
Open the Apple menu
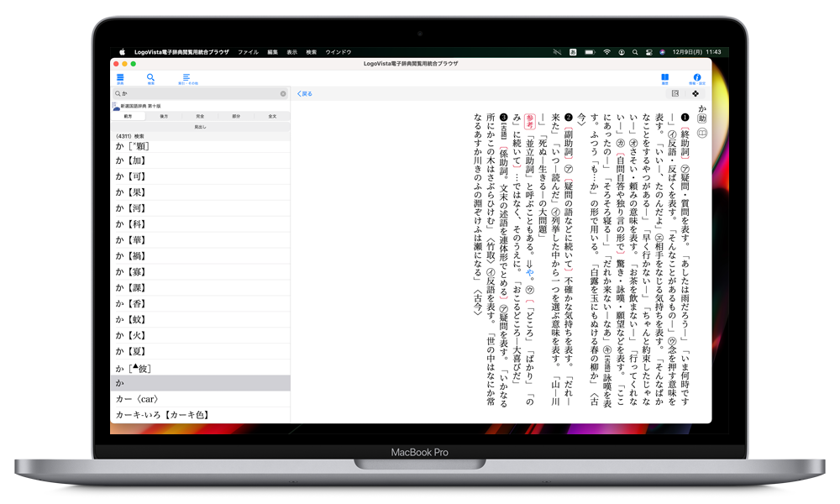click(122, 52)
